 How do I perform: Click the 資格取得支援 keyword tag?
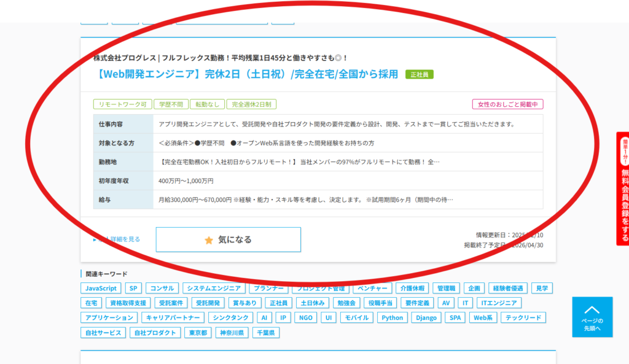pos(128,303)
